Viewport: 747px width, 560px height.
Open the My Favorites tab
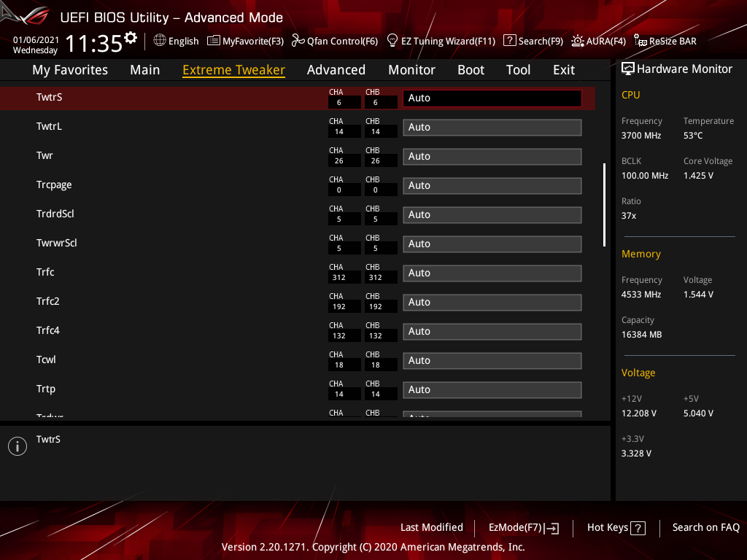(x=70, y=70)
